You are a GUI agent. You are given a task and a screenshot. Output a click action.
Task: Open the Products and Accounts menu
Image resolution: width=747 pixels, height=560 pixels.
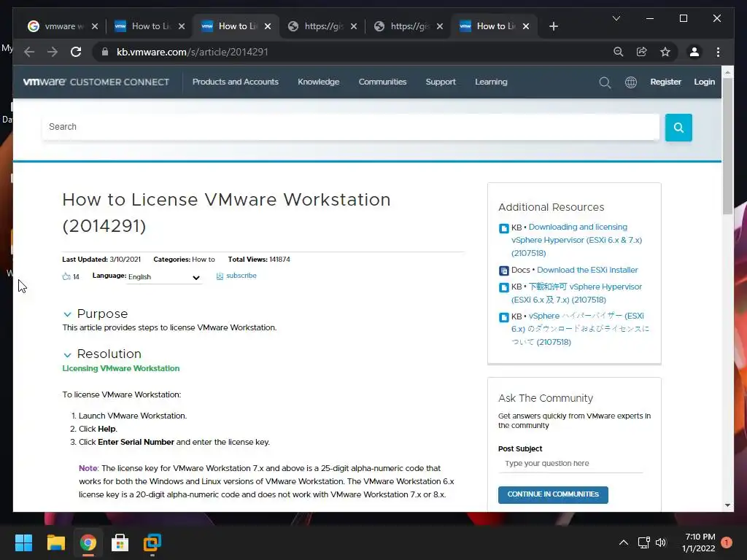pos(236,82)
